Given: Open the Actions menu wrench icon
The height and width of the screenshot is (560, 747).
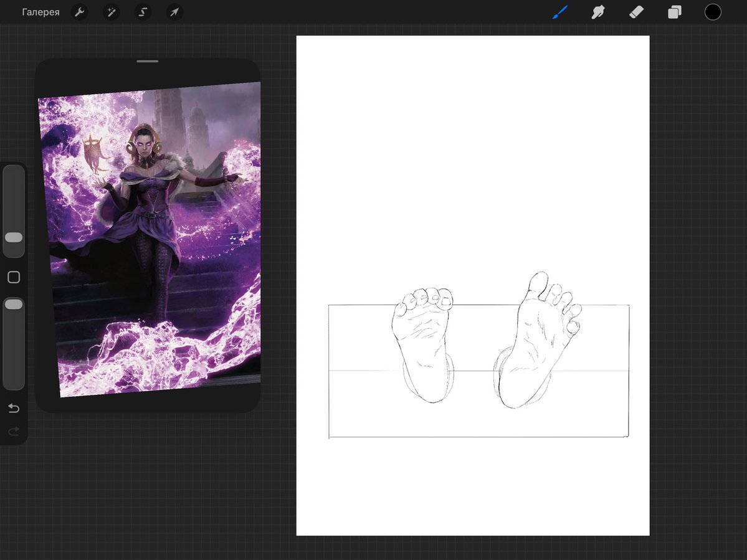Looking at the screenshot, I should point(79,12).
